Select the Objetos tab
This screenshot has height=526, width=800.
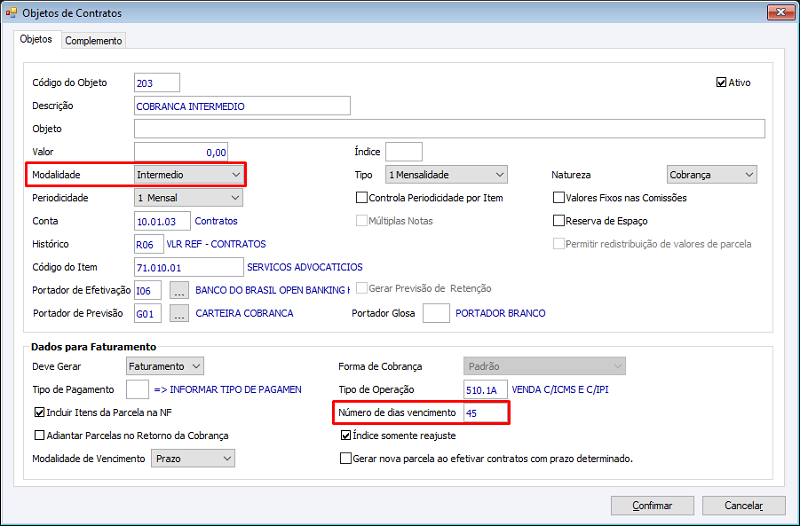(36, 39)
